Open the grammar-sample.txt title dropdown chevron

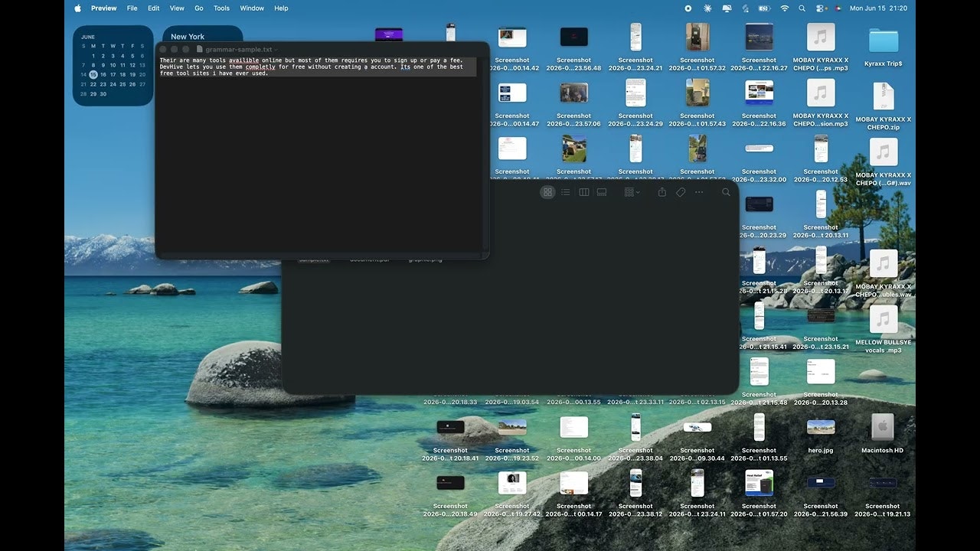point(276,50)
